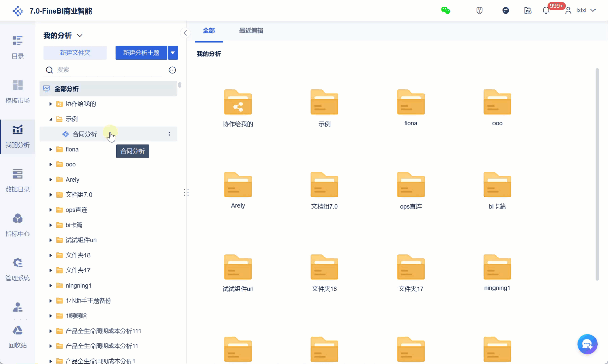
Task: Click the 新建文件夹 button
Action: tap(75, 53)
